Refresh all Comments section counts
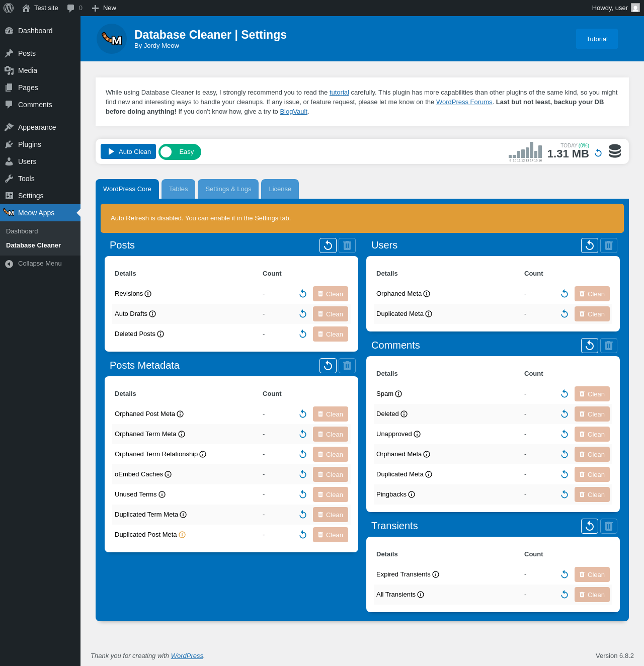This screenshot has height=666, width=644. point(590,346)
